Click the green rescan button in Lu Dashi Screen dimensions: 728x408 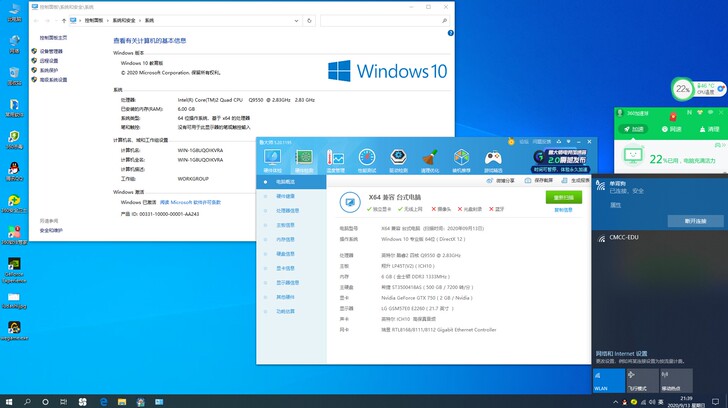[564, 197]
